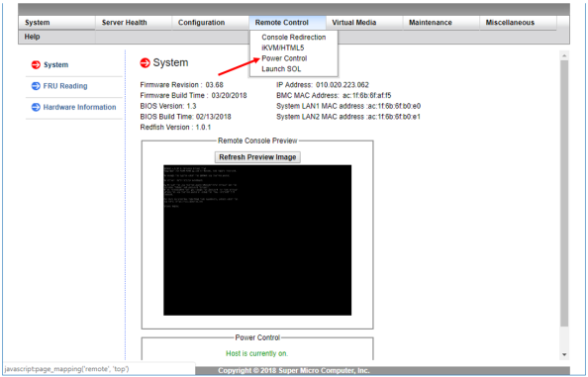Image resolution: width=588 pixels, height=377 pixels.
Task: Select Redfish Version 1.0.1 text
Action: coord(175,128)
